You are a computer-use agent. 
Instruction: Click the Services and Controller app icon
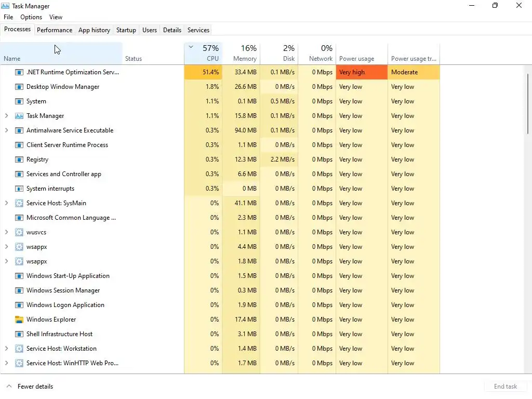click(19, 174)
